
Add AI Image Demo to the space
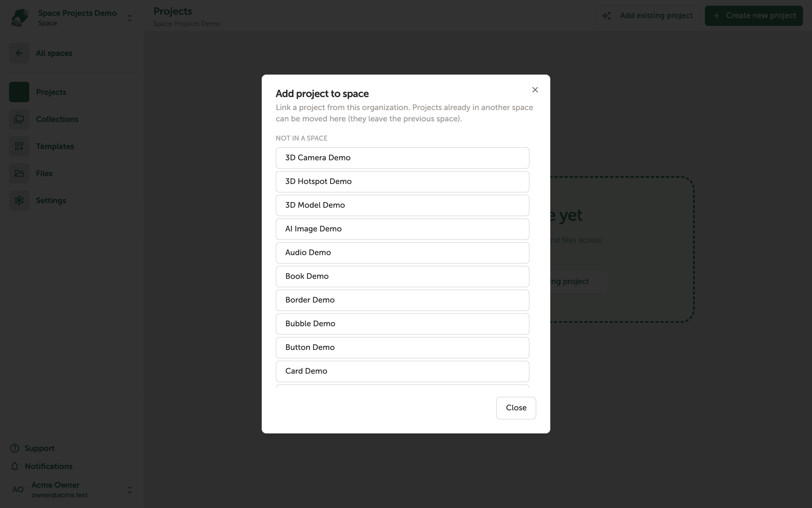pos(402,229)
